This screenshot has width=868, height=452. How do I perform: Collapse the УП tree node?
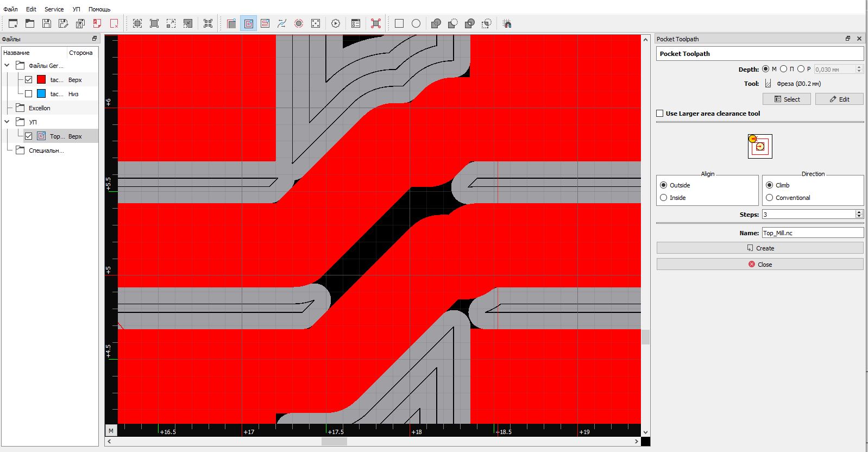7,122
